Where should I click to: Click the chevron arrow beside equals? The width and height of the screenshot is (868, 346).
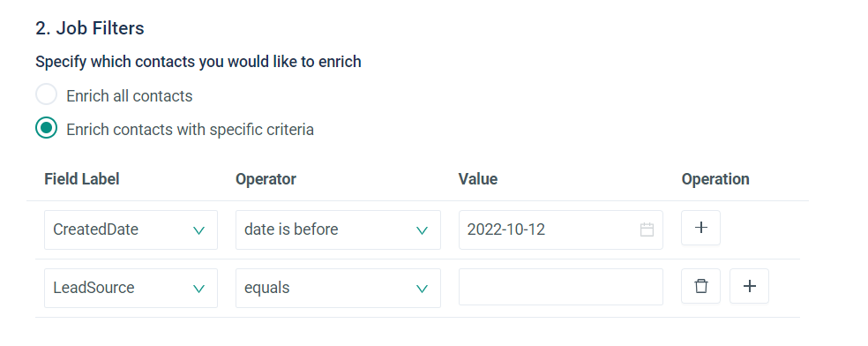(422, 289)
